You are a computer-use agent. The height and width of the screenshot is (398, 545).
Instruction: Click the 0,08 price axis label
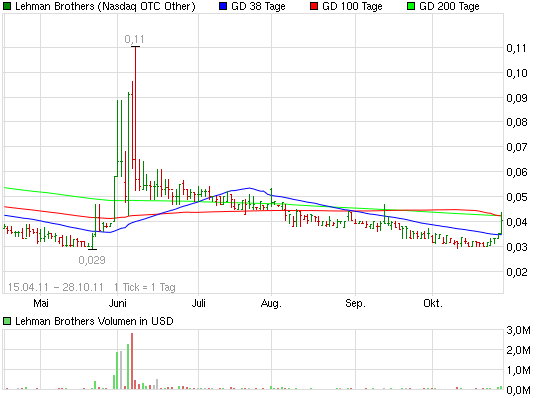pos(517,122)
